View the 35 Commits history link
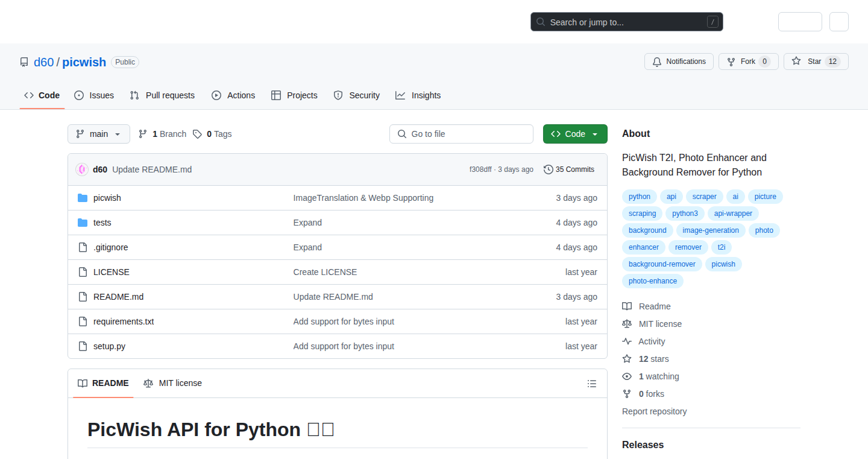This screenshot has height=459, width=868. coord(569,169)
